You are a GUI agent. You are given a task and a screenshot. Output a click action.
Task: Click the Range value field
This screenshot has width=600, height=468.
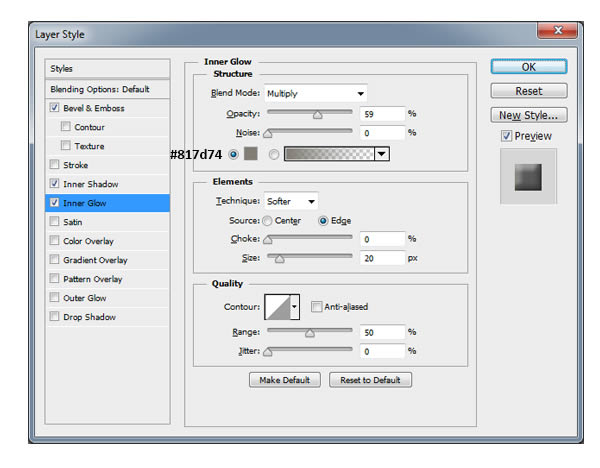(382, 332)
